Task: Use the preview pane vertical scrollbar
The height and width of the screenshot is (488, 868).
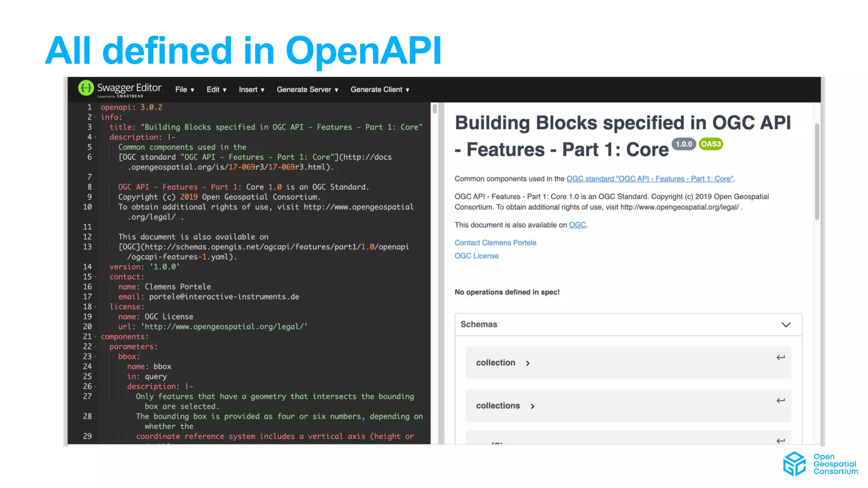Action: (x=817, y=172)
